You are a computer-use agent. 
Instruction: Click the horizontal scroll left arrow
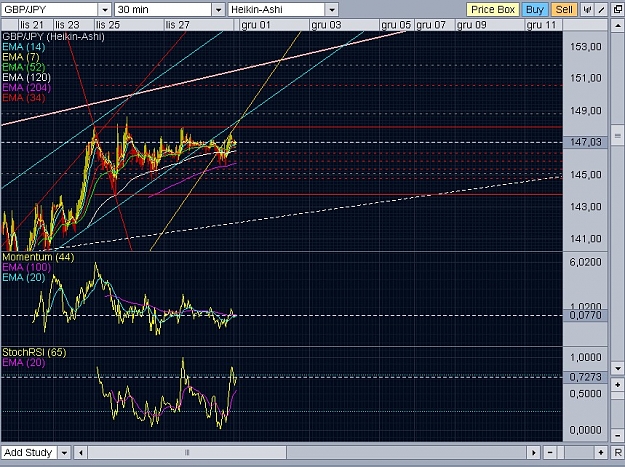[x=81, y=453]
